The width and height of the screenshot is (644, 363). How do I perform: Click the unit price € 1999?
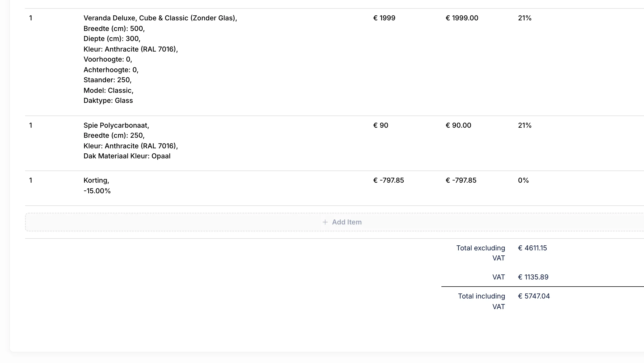(x=384, y=18)
